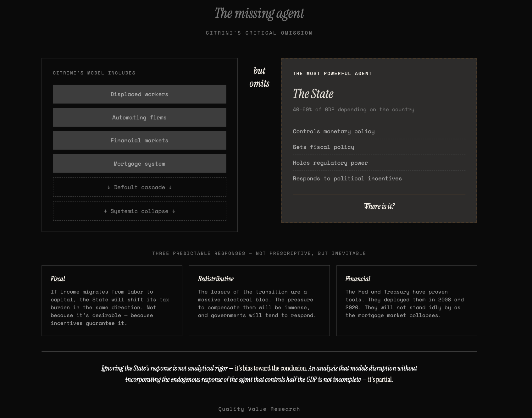
Task: Click the "The missing agent" title
Action: point(259,14)
